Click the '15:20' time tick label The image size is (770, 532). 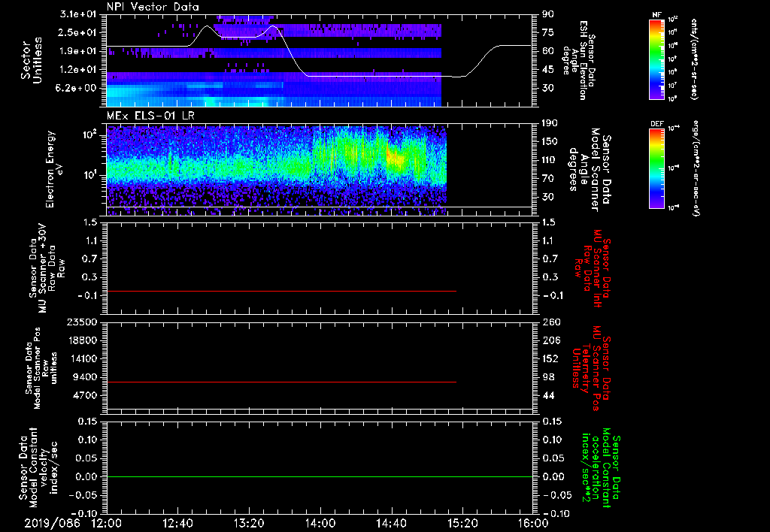coord(462,523)
